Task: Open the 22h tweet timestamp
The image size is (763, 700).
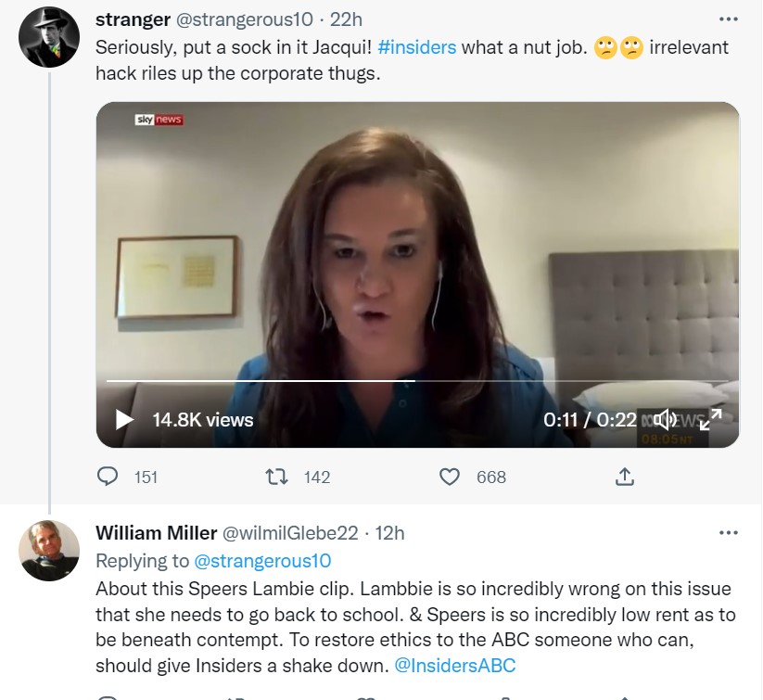Action: tap(347, 19)
